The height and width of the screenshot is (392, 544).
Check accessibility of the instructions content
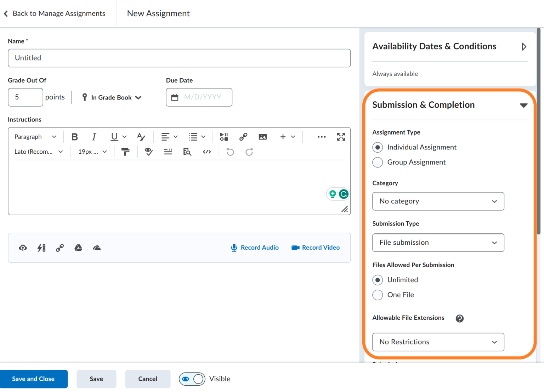(x=148, y=152)
